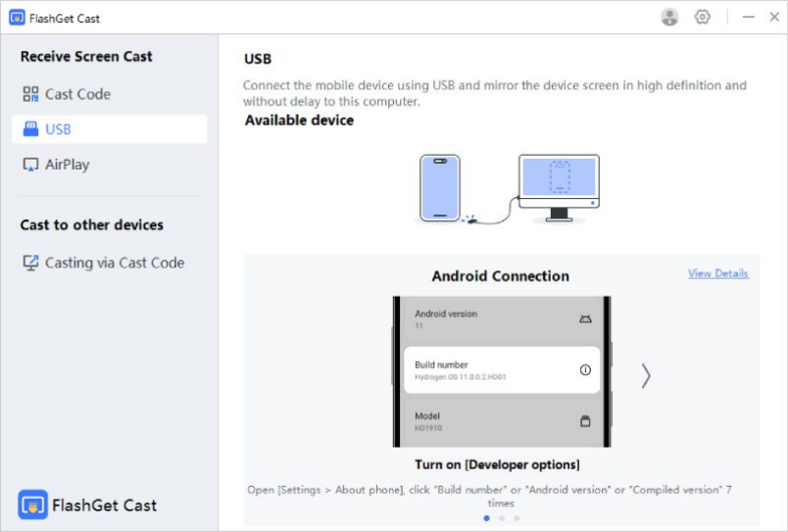Open the settings gear icon

click(x=702, y=17)
